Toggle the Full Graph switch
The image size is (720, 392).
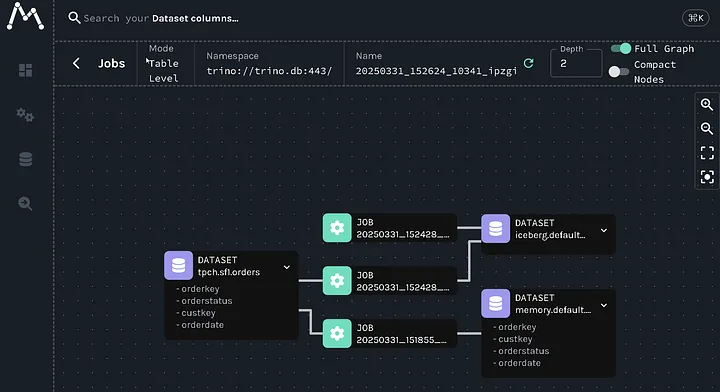point(621,48)
